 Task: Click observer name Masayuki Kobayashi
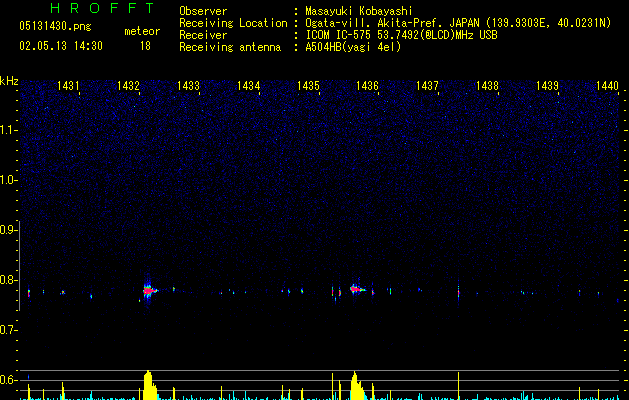coord(358,11)
